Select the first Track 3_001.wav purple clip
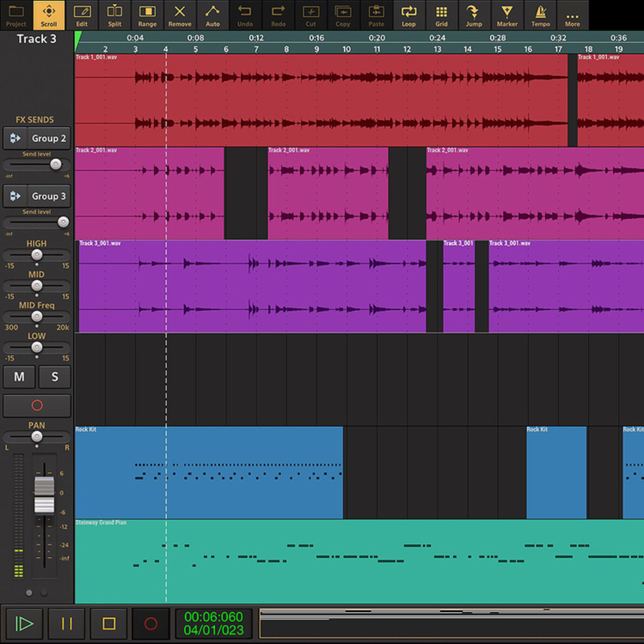Viewport: 644px width, 644px height. pos(252,286)
